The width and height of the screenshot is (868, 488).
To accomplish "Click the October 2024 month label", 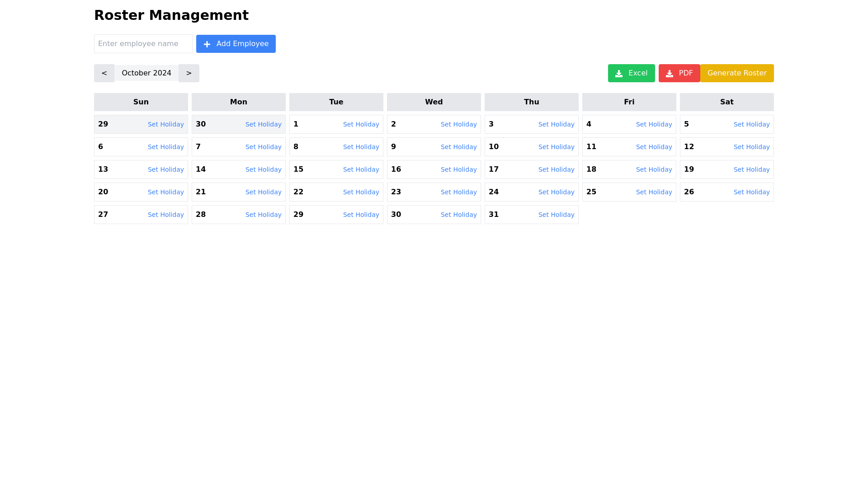I will tap(146, 73).
